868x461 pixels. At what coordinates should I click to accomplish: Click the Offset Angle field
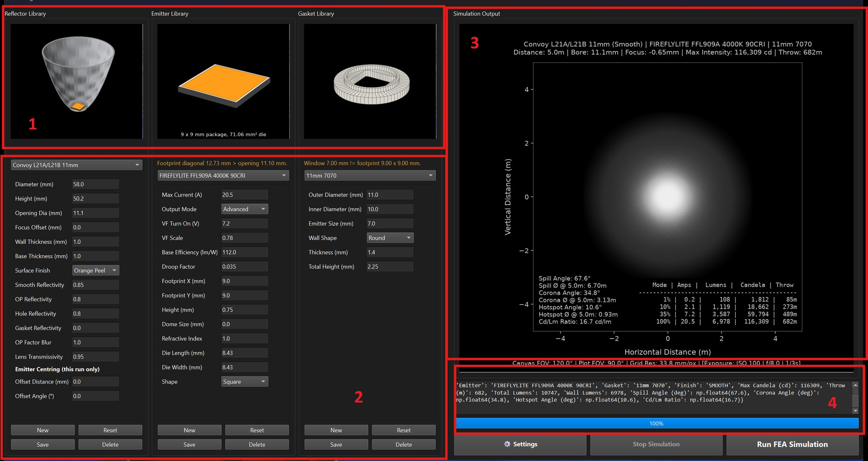[96, 396]
